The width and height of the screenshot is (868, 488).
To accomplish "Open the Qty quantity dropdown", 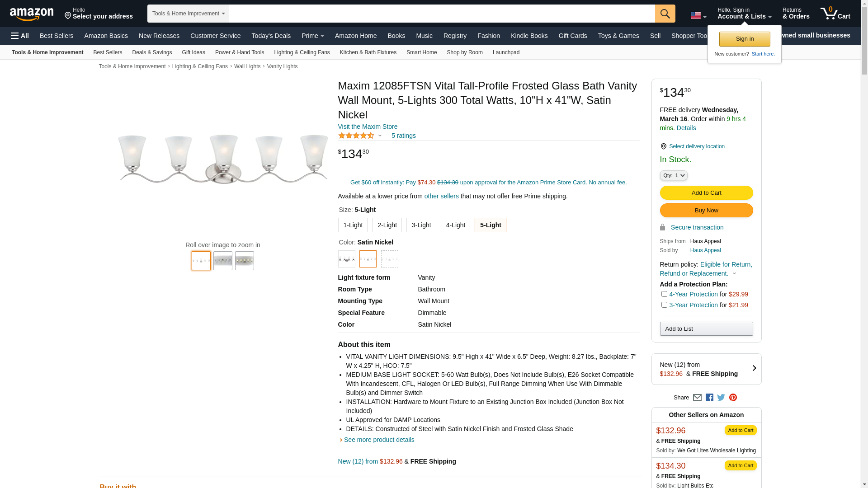I will (x=673, y=175).
